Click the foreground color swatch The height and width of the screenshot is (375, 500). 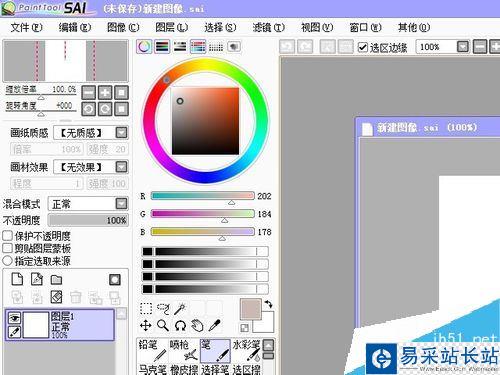pyautogui.click(x=251, y=309)
